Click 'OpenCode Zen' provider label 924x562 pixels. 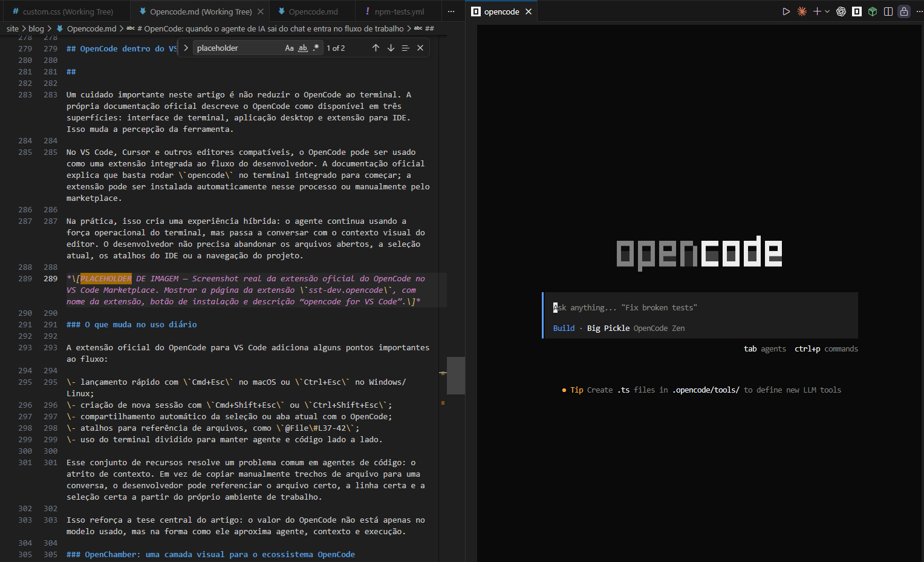pyautogui.click(x=659, y=328)
